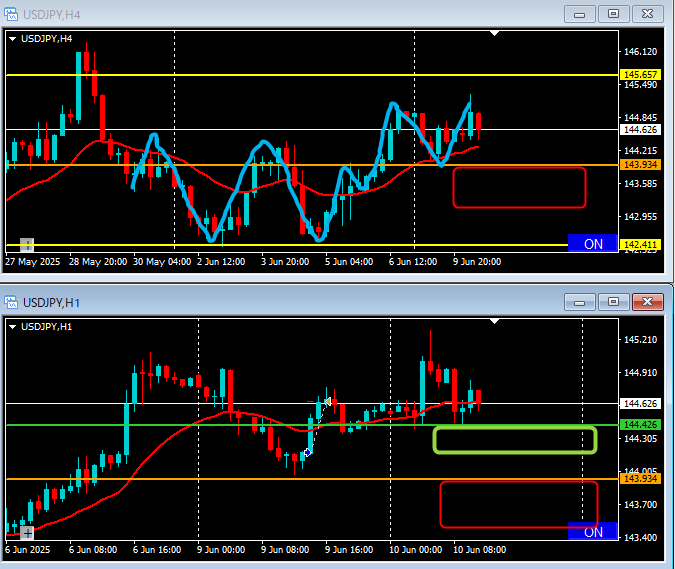Toggle the blue ON button in H1 chart
This screenshot has width=675, height=569.
point(593,532)
